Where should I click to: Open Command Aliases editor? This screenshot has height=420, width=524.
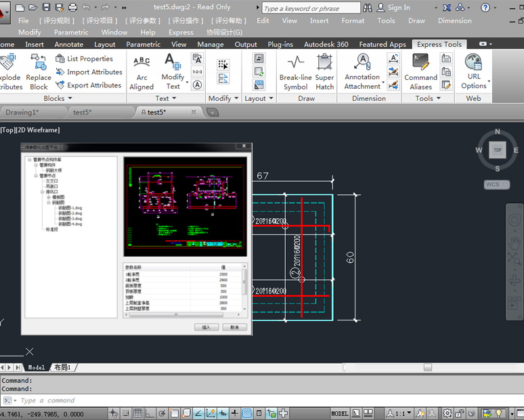point(420,72)
